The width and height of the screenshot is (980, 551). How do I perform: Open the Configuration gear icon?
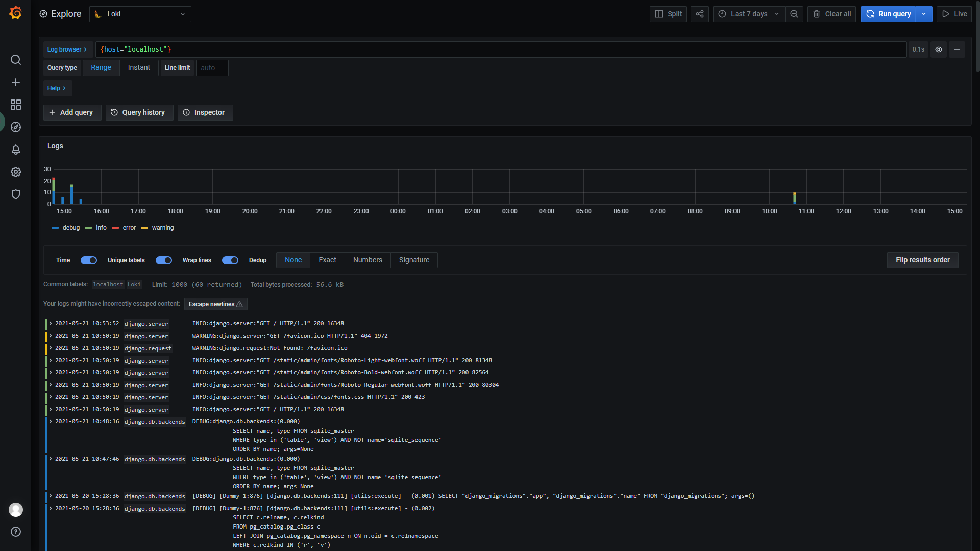tap(16, 172)
